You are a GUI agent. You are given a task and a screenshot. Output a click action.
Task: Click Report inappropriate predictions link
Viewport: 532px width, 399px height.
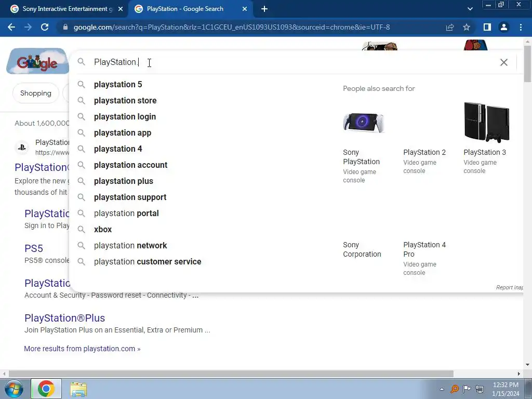point(509,287)
